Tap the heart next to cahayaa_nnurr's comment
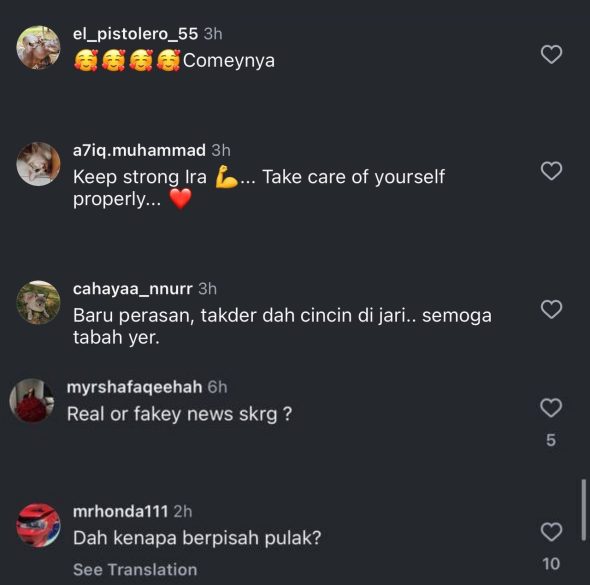This screenshot has height=585, width=590. coord(552,310)
